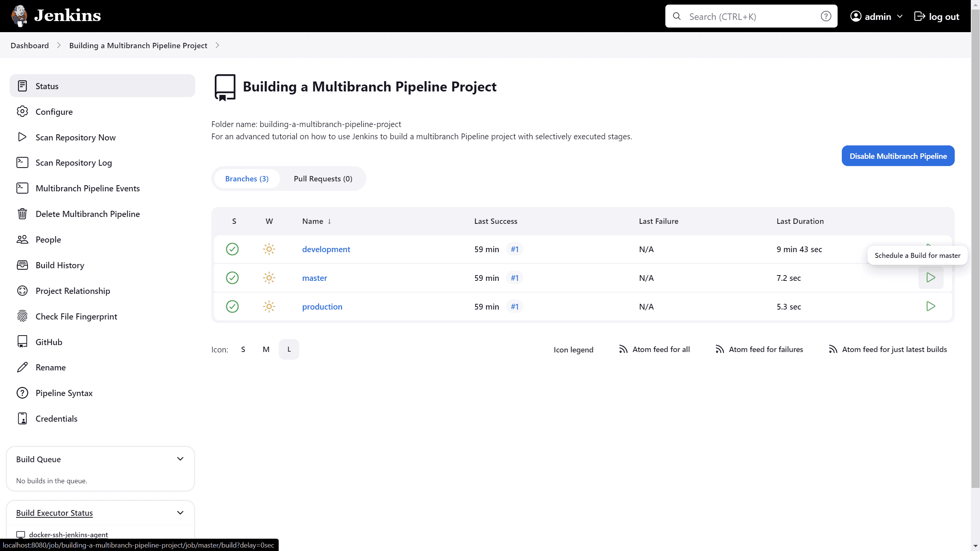
Task: Open Build History from the sidebar
Action: click(x=60, y=265)
